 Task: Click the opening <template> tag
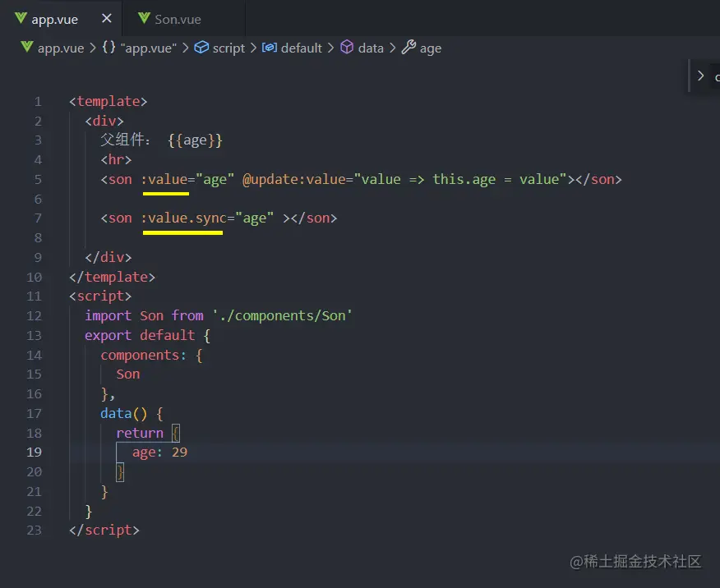click(x=108, y=101)
